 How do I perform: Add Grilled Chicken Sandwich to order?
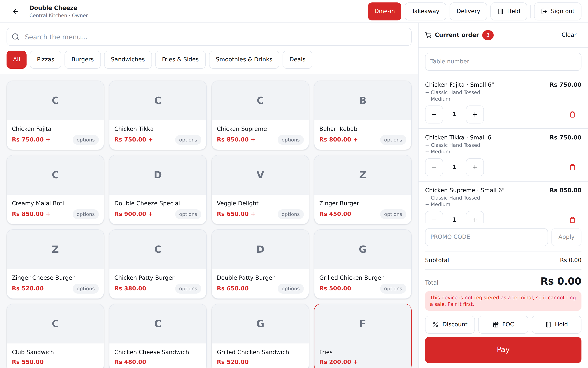point(260,336)
